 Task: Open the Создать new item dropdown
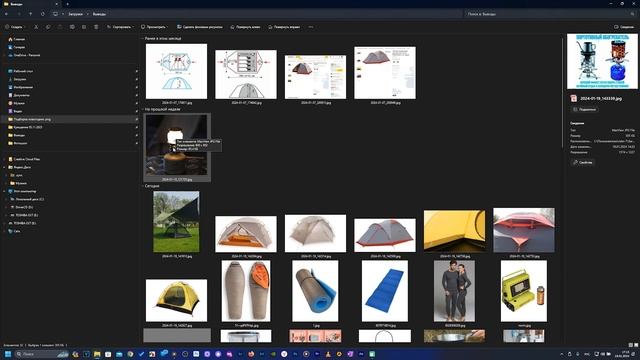[15, 27]
